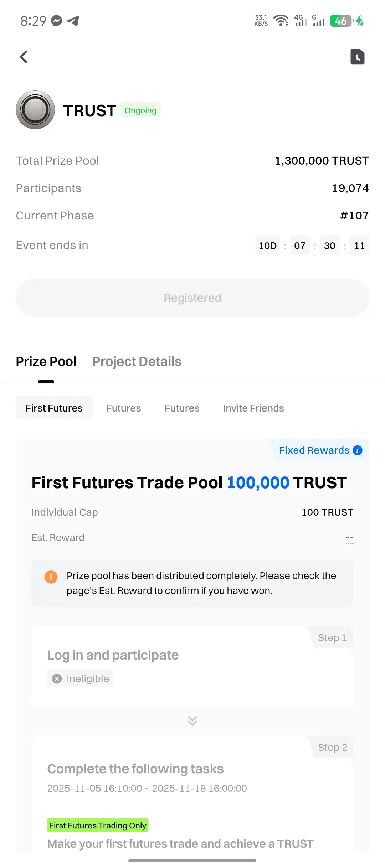385x868 pixels.
Task: Tap the First Futures Trading Only tag
Action: point(98,826)
